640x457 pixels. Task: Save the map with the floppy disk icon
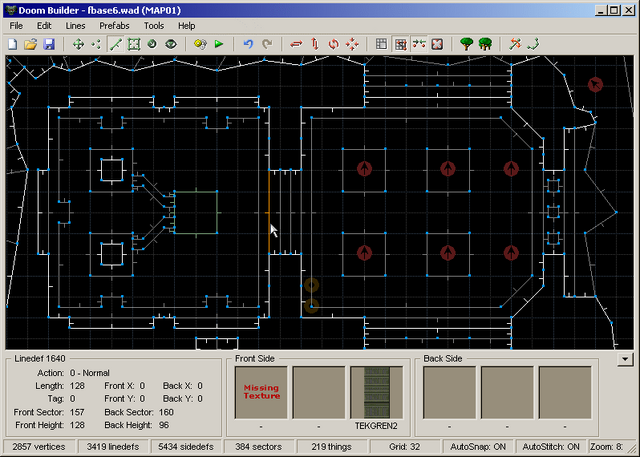point(49,44)
